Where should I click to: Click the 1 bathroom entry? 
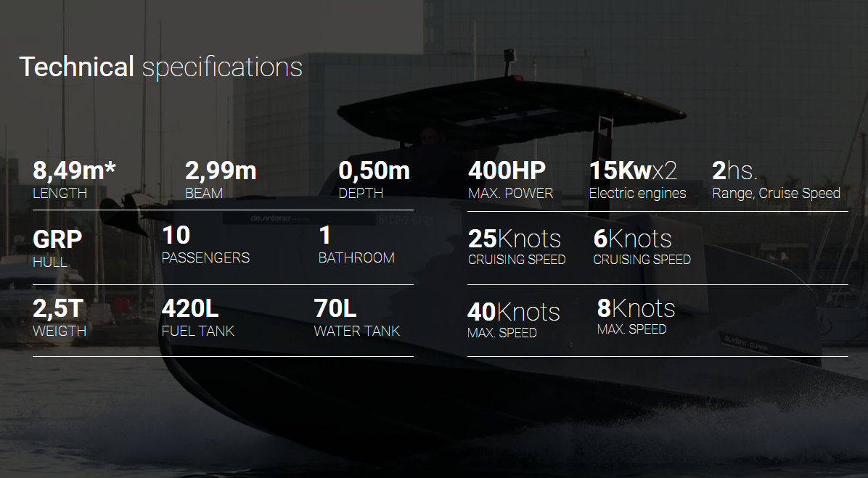(x=325, y=236)
